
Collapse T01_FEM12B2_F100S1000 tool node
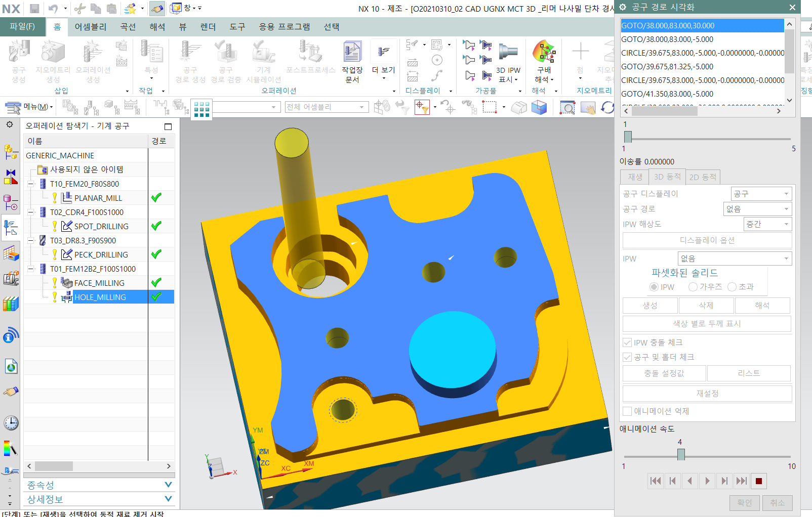coord(31,269)
